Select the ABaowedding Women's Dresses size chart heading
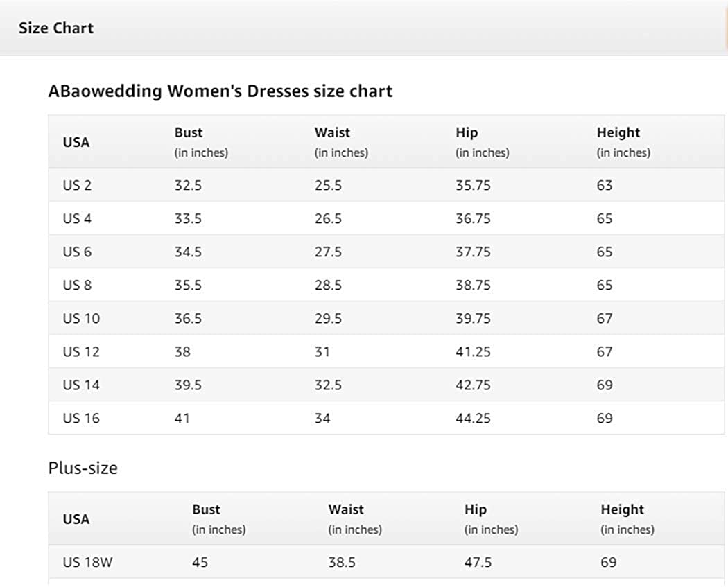Image resolution: width=728 pixels, height=587 pixels. 220,91
